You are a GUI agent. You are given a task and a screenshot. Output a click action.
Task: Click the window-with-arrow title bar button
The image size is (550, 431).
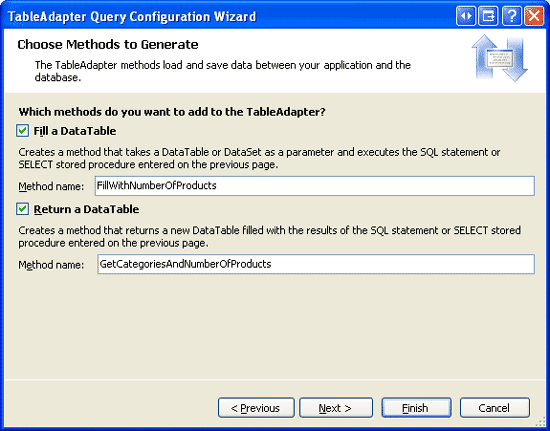click(x=488, y=16)
